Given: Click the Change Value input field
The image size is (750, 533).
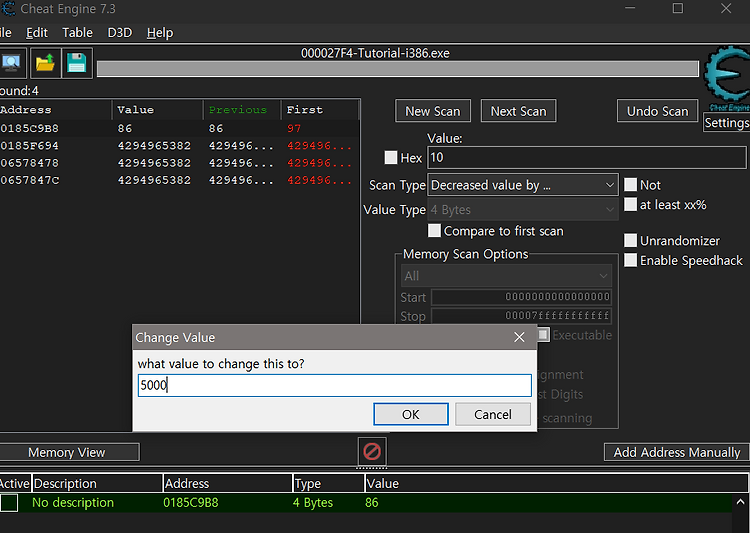Looking at the screenshot, I should pos(335,385).
